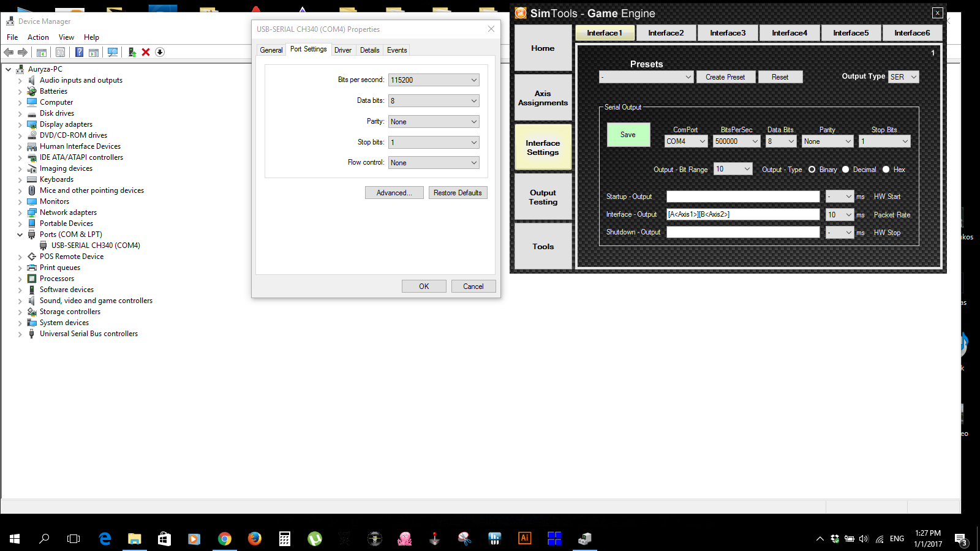Open the Parity dropdown in Properties dialog
980x551 pixels.
click(x=434, y=122)
